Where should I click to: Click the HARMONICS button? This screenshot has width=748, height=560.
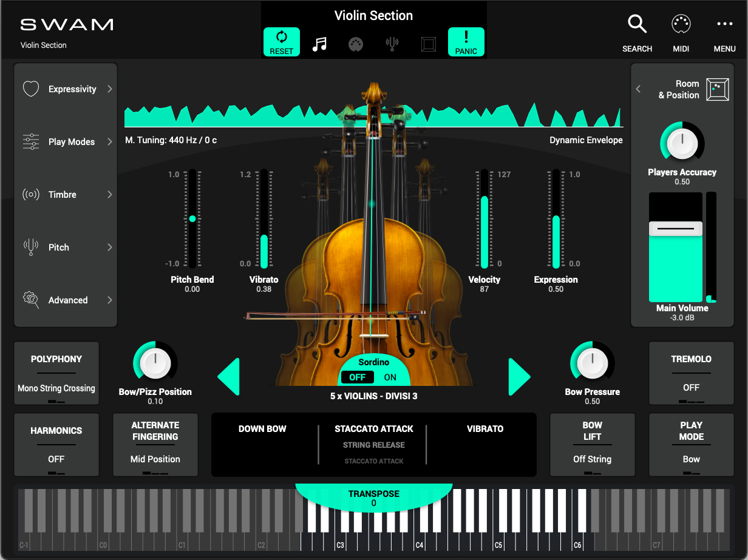[x=56, y=445]
